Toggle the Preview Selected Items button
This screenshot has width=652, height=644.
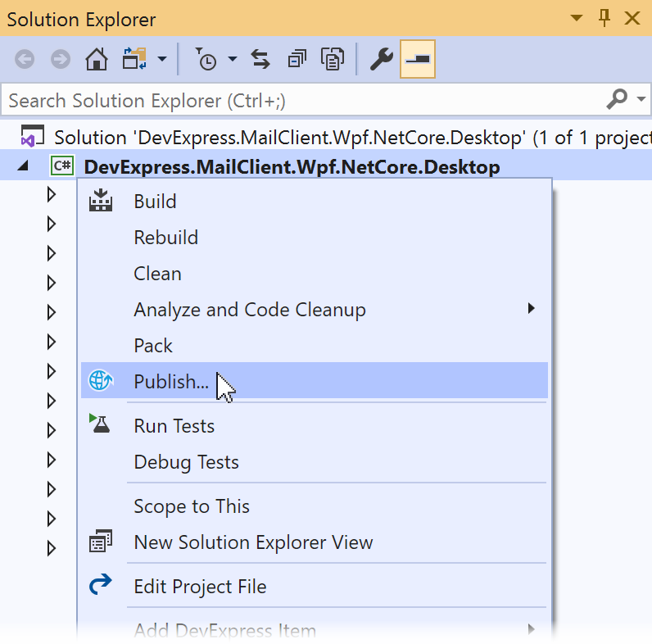(418, 59)
